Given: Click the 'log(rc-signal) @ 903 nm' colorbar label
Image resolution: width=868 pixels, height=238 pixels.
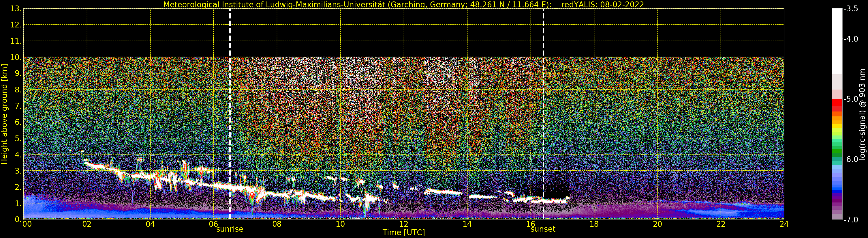Looking at the screenshot, I should tap(862, 114).
